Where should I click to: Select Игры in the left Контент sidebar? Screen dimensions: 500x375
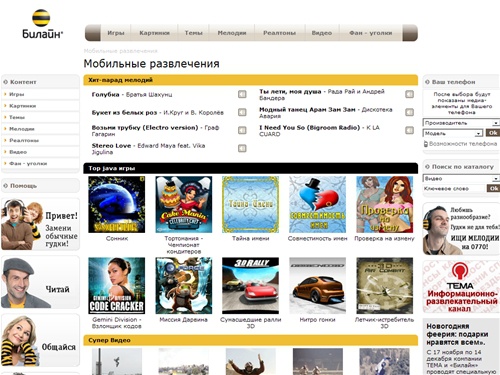tap(40, 94)
